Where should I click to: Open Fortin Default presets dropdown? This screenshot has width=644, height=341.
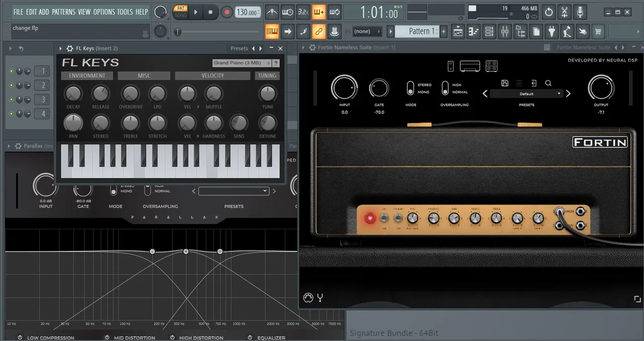coord(526,94)
